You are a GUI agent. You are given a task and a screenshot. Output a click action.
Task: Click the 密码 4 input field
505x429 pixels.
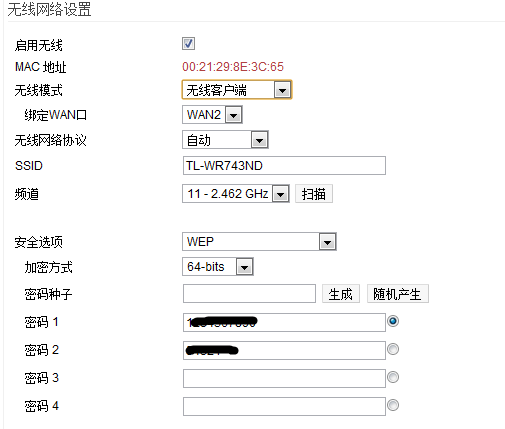point(284,406)
